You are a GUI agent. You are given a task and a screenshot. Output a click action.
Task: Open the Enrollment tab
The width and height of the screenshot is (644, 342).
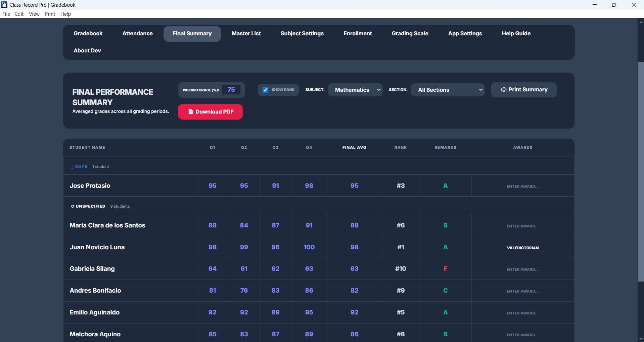[x=357, y=34]
